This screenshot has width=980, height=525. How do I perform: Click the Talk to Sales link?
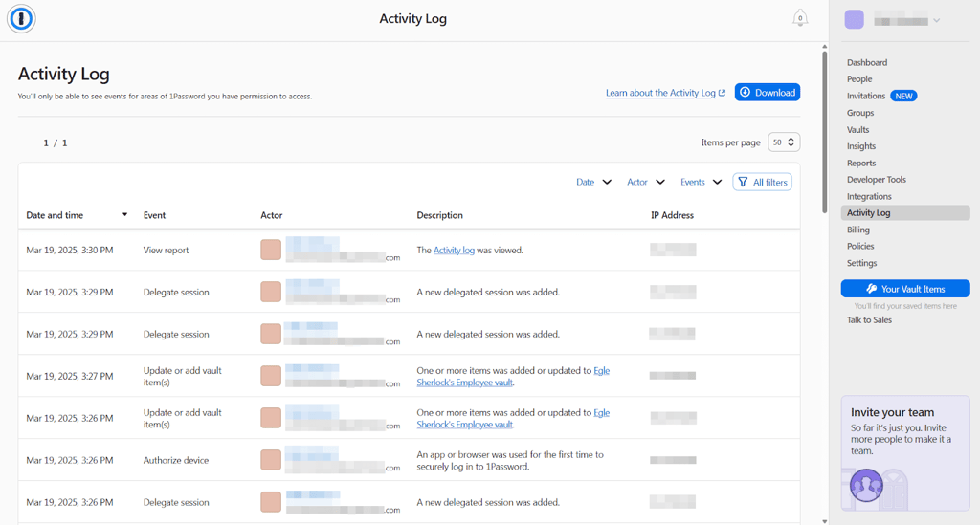pos(869,320)
